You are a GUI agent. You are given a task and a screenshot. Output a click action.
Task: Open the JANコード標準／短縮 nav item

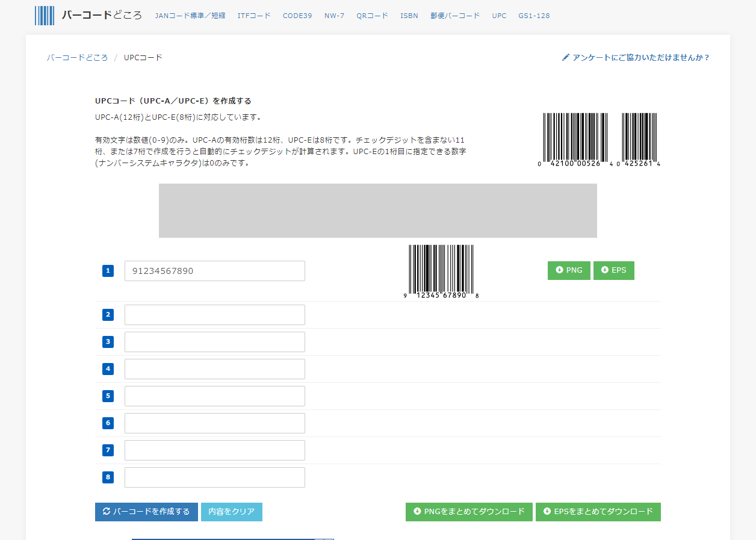190,16
